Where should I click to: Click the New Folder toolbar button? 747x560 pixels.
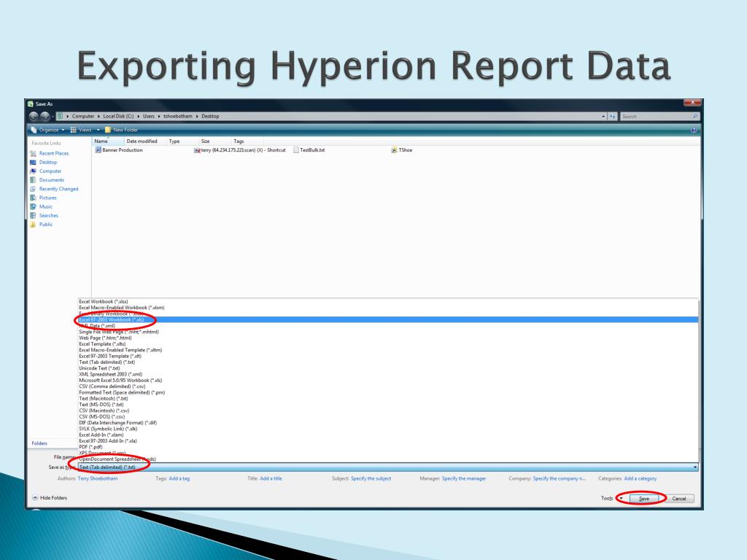(122, 130)
